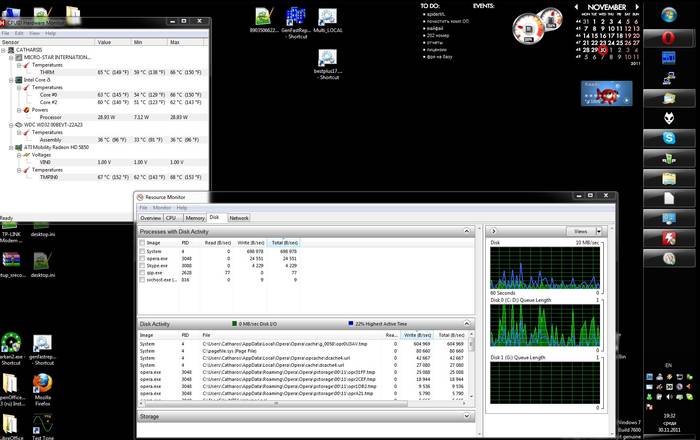The image size is (700, 440).
Task: Click the green taskbar icon below Skype
Action: click(669, 158)
